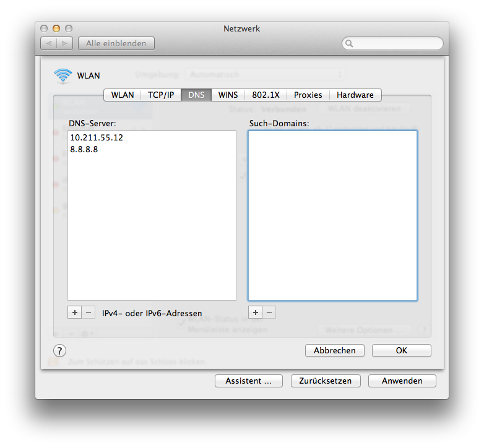This screenshot has height=448, width=484.
Task: Switch to the TCP/IP tab
Action: click(161, 95)
